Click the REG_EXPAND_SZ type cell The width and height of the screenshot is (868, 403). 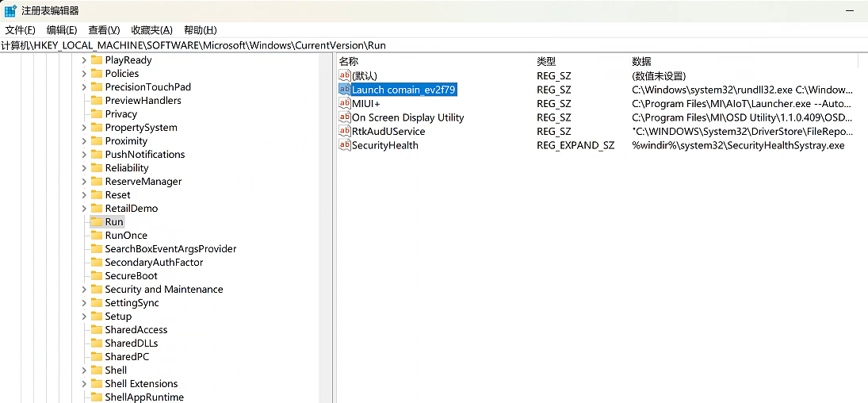click(575, 145)
